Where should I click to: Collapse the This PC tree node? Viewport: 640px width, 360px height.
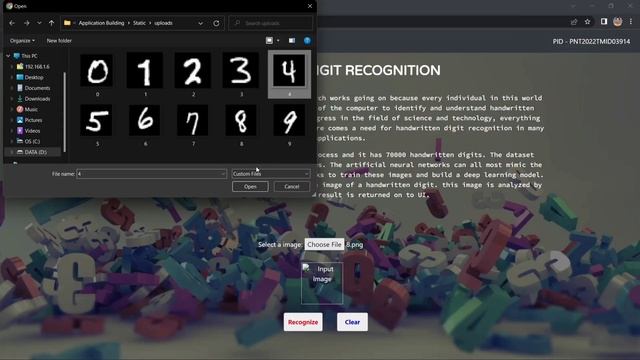coord(8,56)
